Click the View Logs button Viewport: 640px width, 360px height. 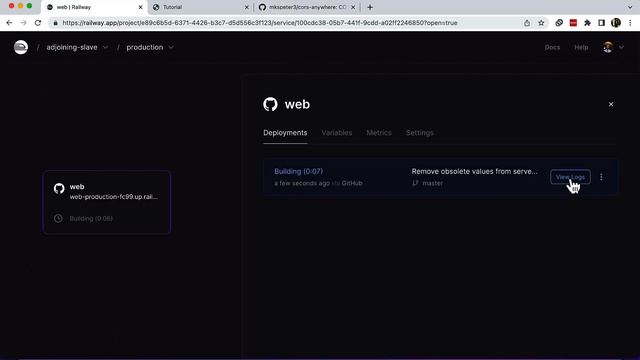[x=570, y=177]
